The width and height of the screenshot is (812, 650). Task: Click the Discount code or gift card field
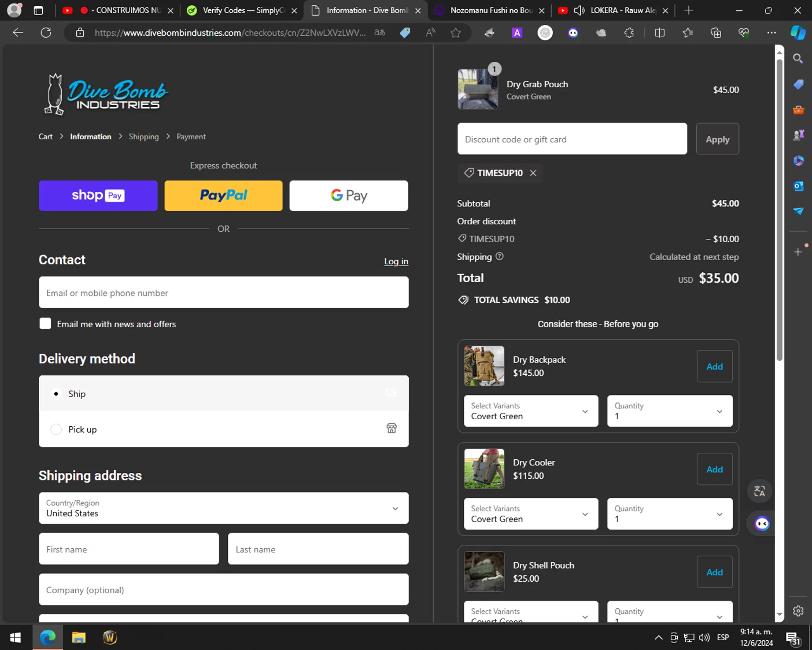(572, 139)
